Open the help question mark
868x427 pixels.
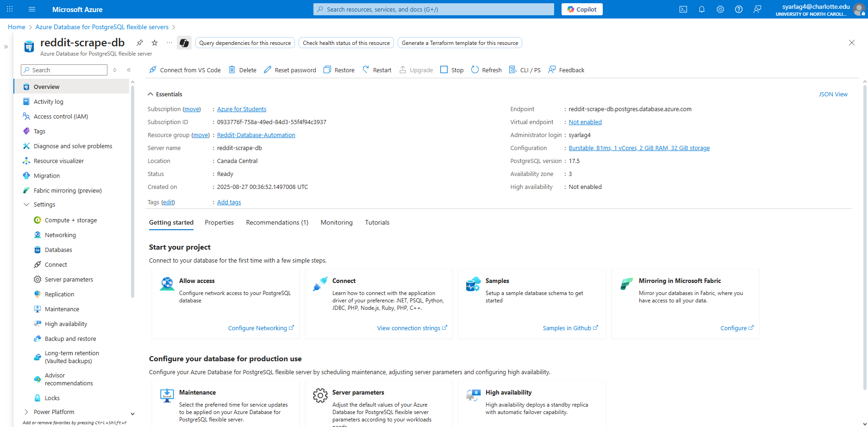click(739, 9)
